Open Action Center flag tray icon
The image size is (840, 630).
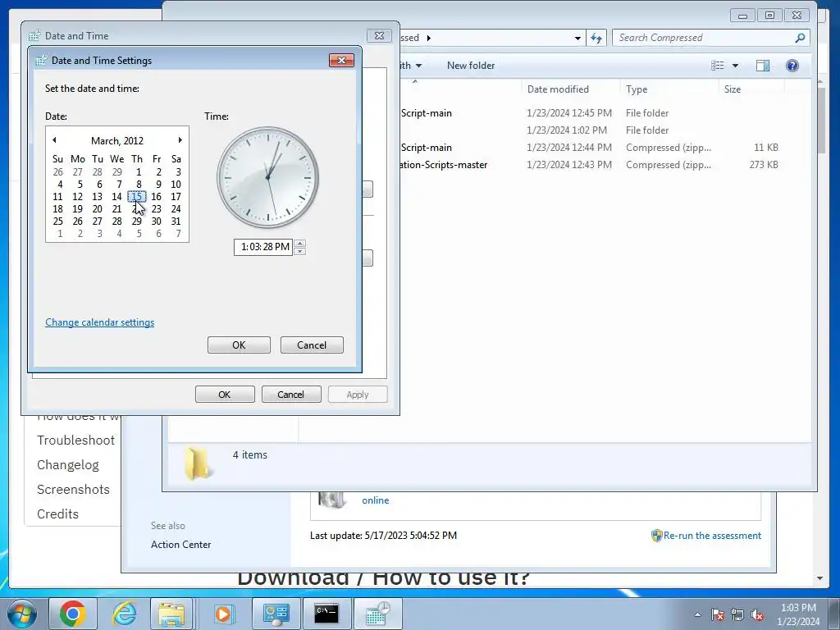tap(718, 614)
